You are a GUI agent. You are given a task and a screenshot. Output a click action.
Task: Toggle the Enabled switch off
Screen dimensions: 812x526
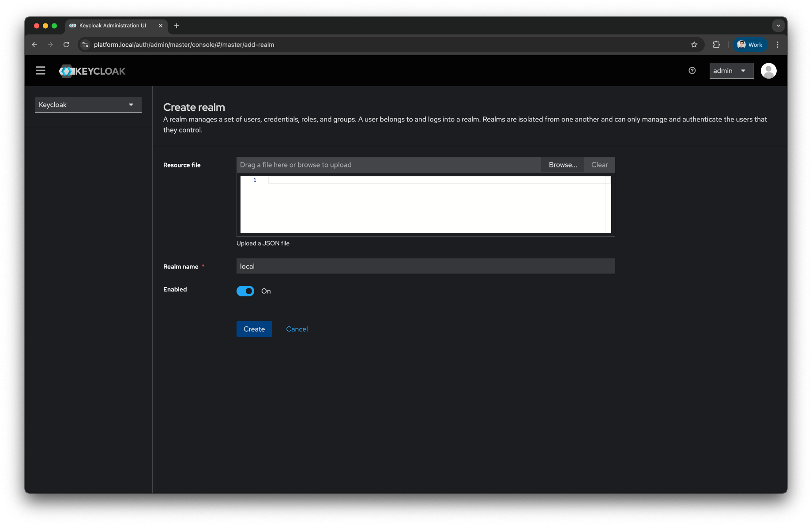point(245,291)
